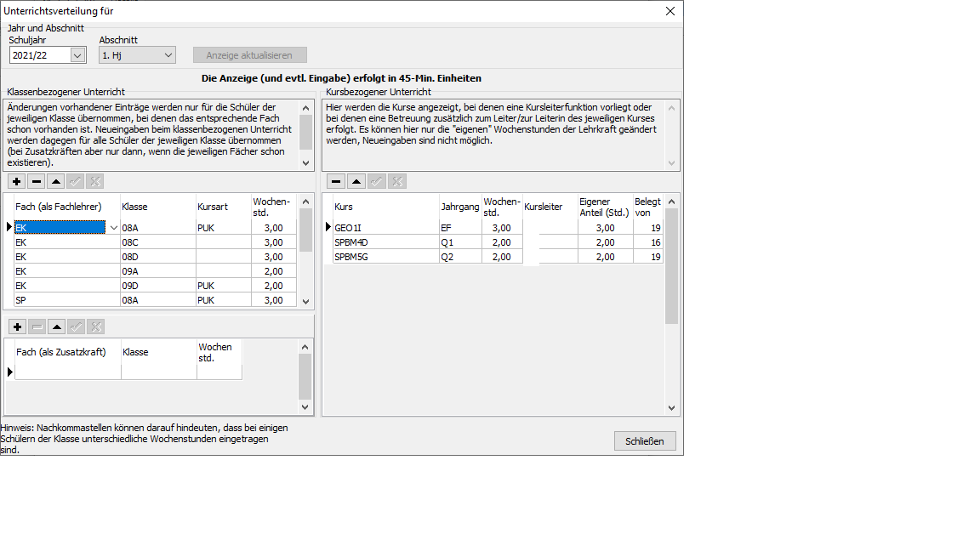Open the Abschnitt dropdown showing 1. Hj
Screen dimensions: 980x551
tap(168, 55)
